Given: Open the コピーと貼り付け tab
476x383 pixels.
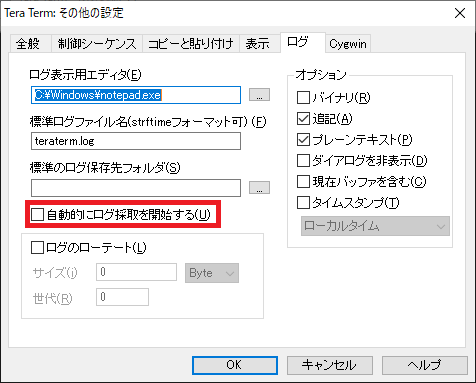Looking at the screenshot, I should [x=191, y=44].
